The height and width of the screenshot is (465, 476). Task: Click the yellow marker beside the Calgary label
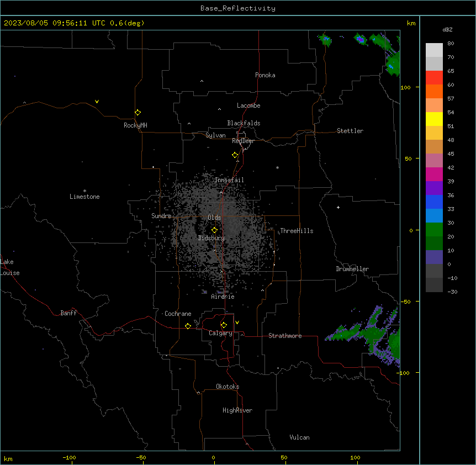[224, 325]
